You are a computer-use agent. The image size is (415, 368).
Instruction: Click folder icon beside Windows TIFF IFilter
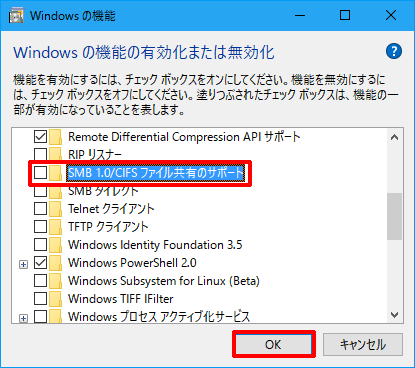(55, 299)
